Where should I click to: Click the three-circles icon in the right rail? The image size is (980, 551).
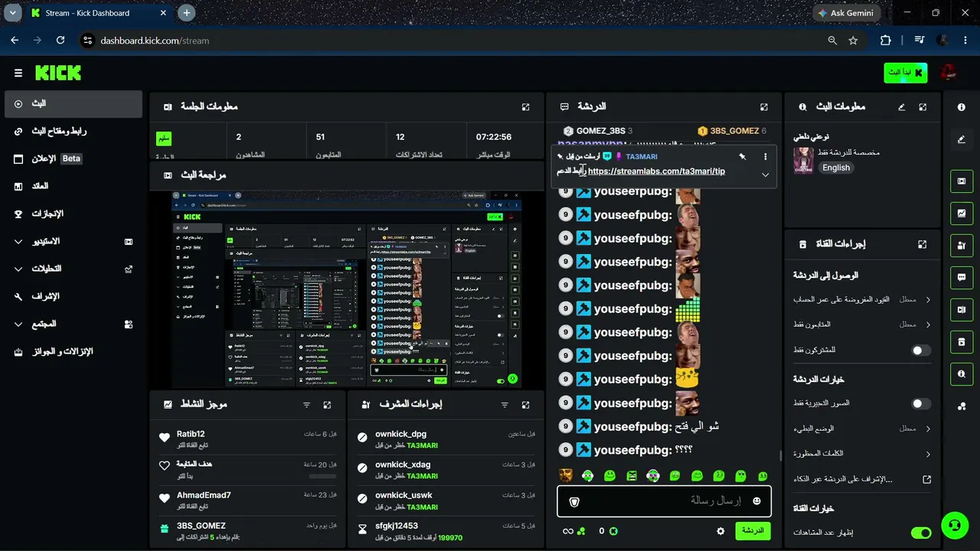pyautogui.click(x=962, y=406)
